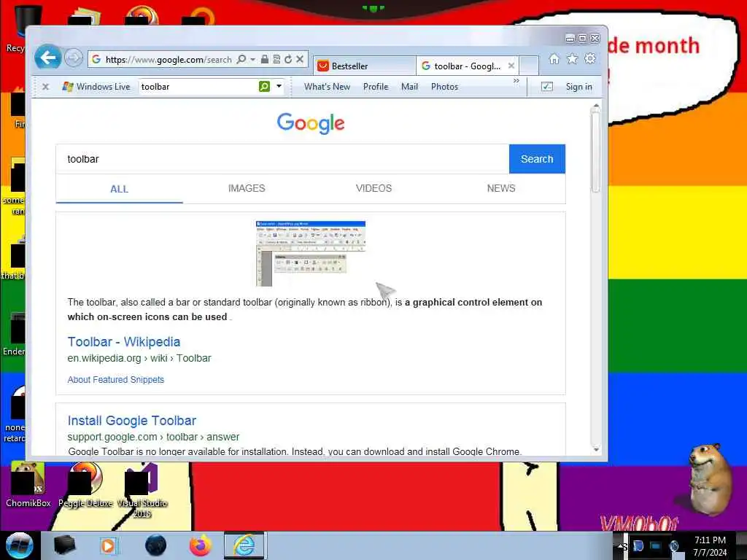Open Windows Media Player from taskbar

coord(109,545)
